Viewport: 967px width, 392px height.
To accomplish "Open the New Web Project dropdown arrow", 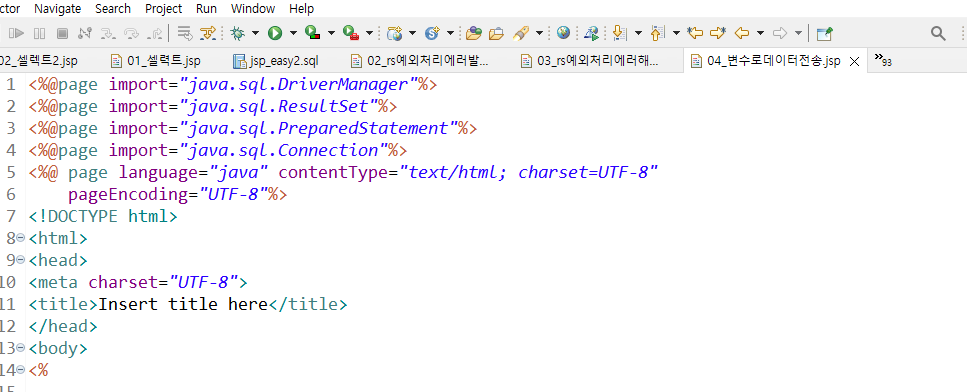I will [x=412, y=33].
